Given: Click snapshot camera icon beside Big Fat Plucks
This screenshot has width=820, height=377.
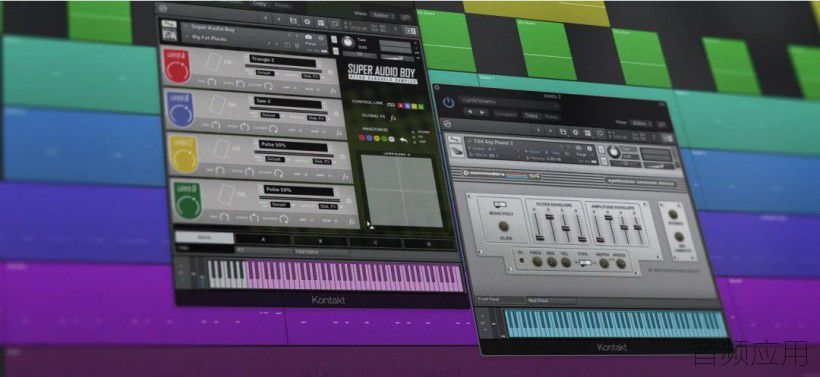Looking at the screenshot, I should tap(308, 37).
